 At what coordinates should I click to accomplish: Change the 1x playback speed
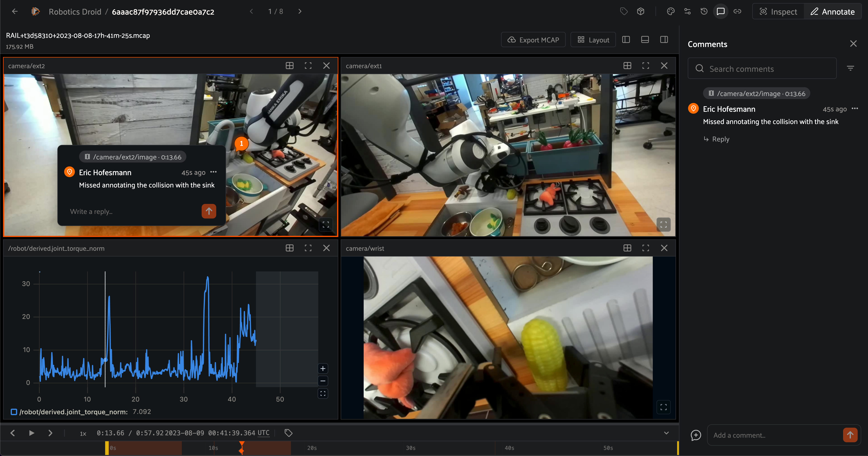pos(83,433)
